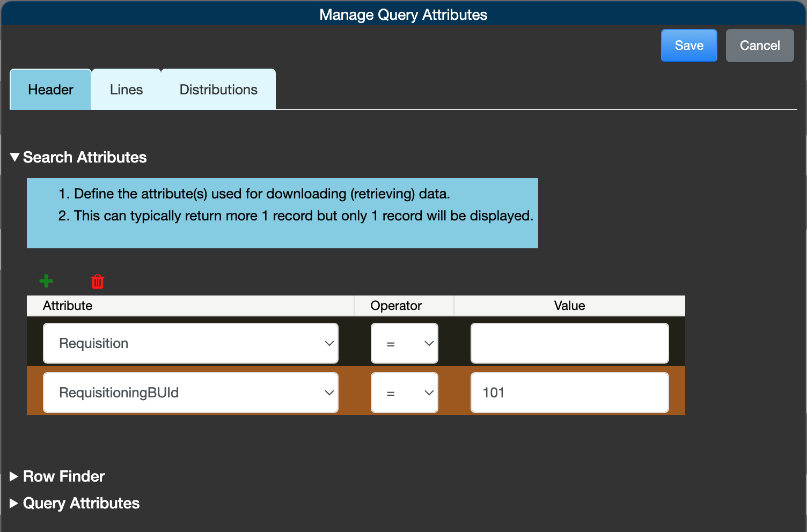Click the empty Value field for Requisition
The width and height of the screenshot is (807, 532).
tap(569, 343)
